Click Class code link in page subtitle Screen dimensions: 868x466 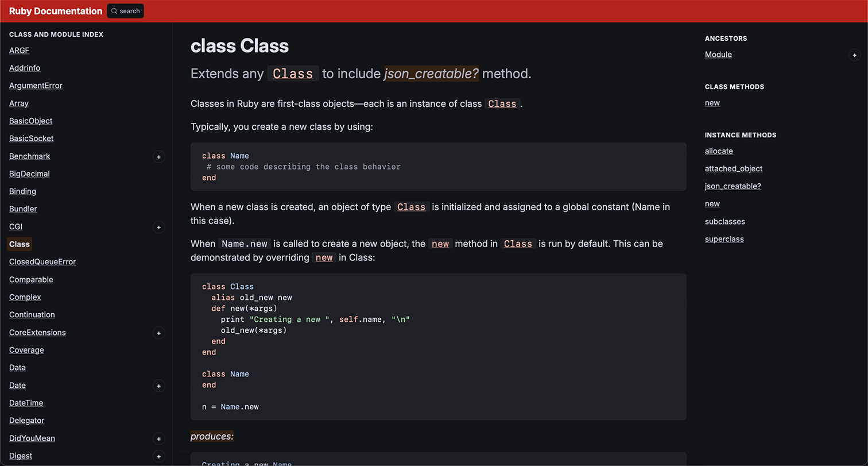293,74
